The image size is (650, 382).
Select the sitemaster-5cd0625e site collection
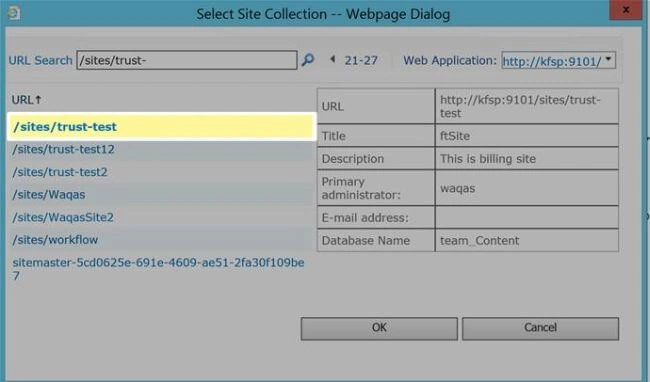(x=158, y=269)
